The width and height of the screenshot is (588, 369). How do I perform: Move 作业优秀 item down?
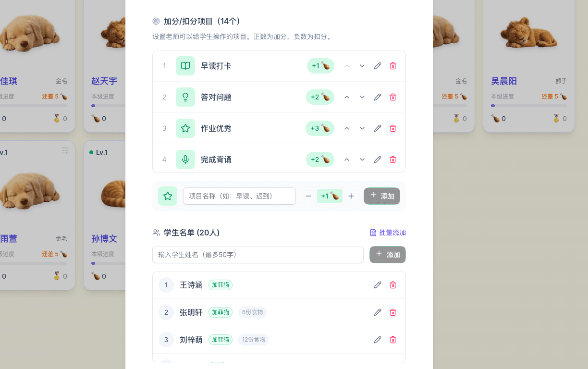(362, 128)
